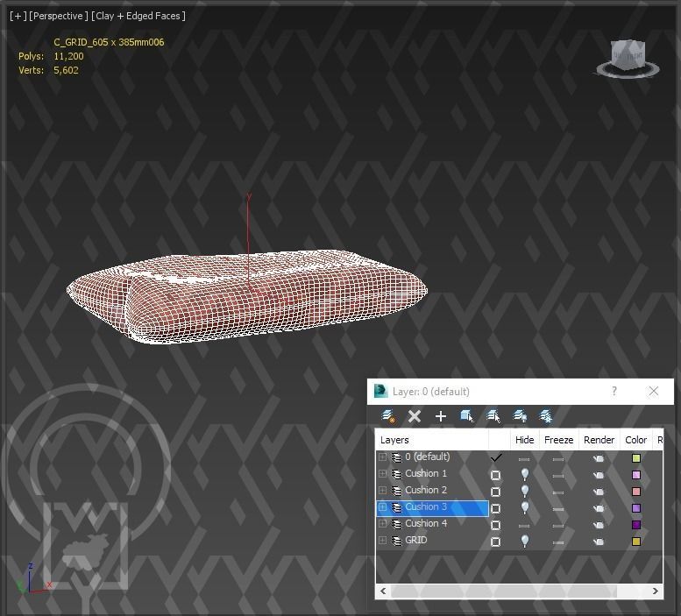681x616 pixels.
Task: Change the Cushion 2 layer color swatch
Action: (636, 492)
